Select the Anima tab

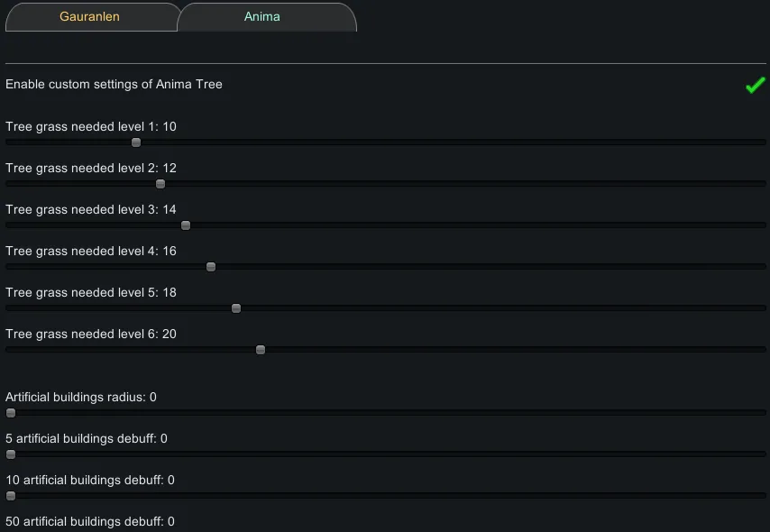tap(262, 17)
